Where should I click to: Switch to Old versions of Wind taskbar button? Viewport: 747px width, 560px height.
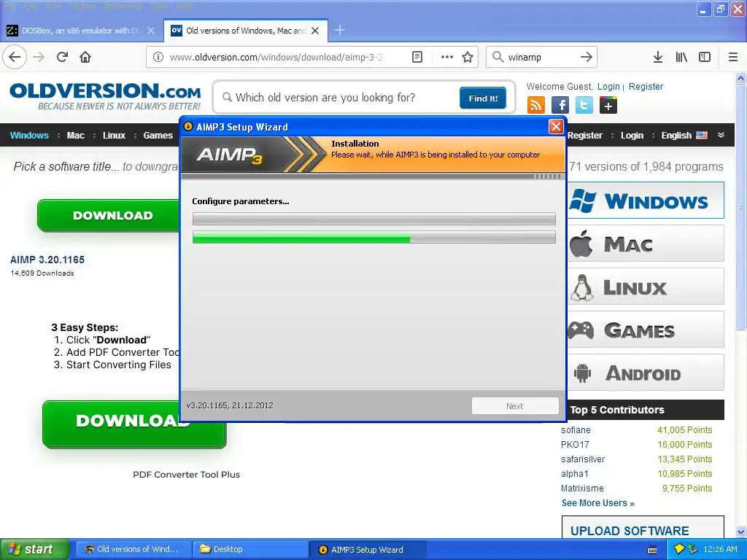point(133,549)
